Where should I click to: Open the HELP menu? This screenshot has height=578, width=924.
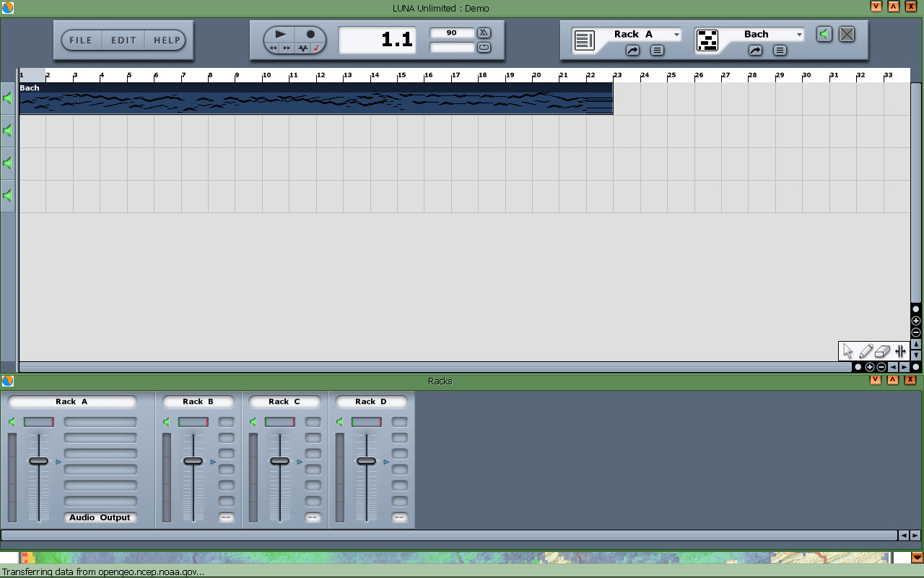(x=166, y=40)
